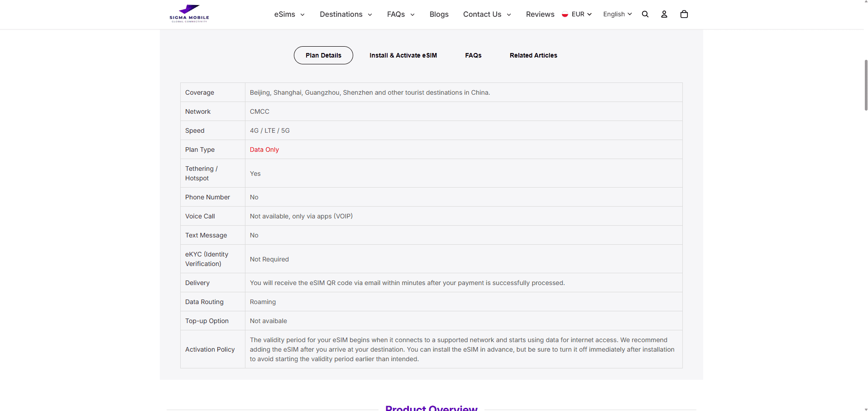Screen dimensions: 868x411
Task: Click the '4G / LTE / 5G' speed value
Action: tap(270, 131)
